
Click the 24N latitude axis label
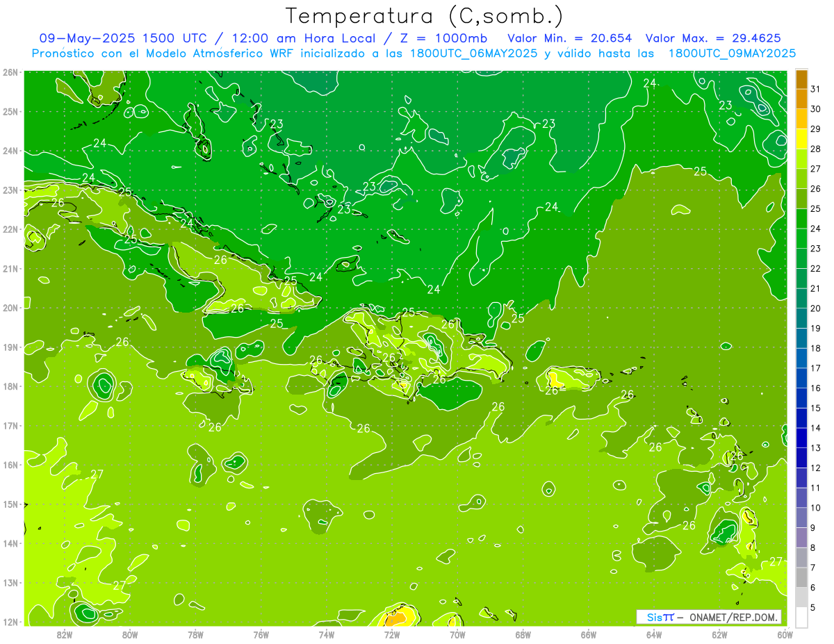(10, 151)
